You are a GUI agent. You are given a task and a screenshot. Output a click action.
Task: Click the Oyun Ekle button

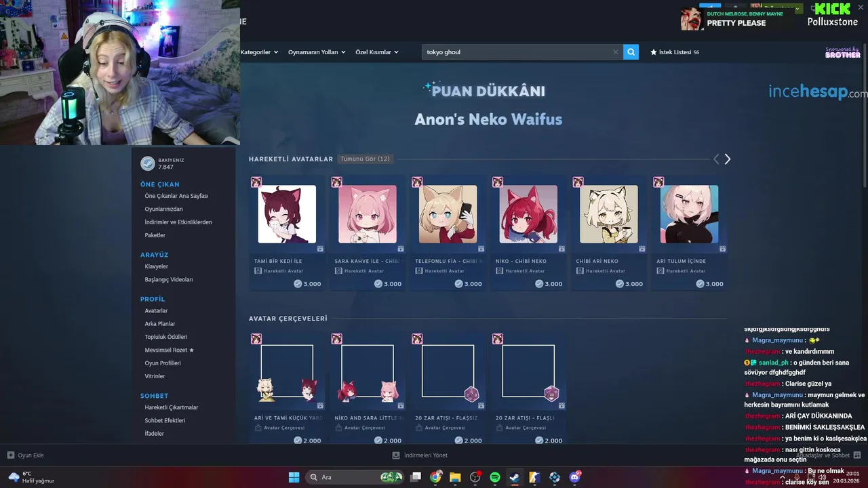click(26, 455)
